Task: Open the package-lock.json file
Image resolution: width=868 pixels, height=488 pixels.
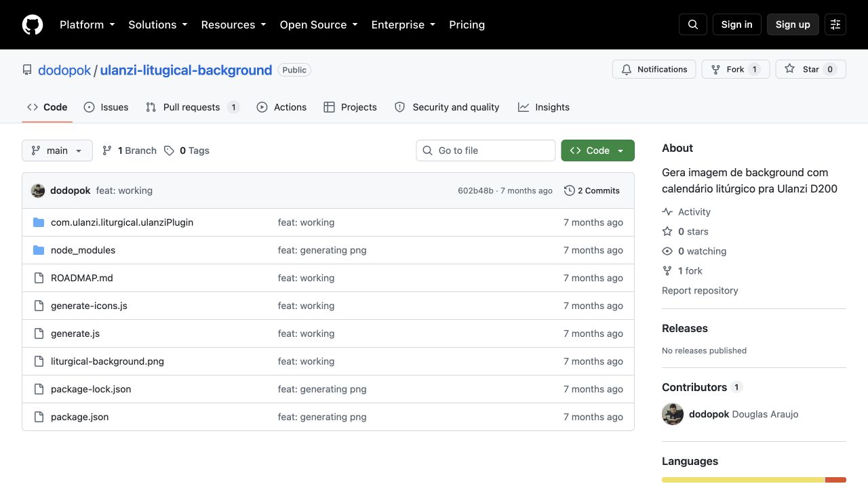Action: (x=91, y=389)
